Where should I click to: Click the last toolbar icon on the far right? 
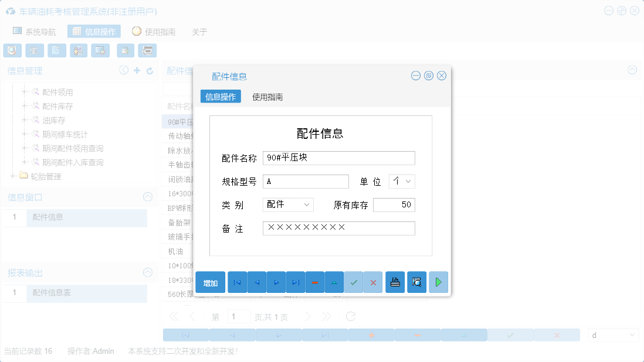pyautogui.click(x=147, y=50)
